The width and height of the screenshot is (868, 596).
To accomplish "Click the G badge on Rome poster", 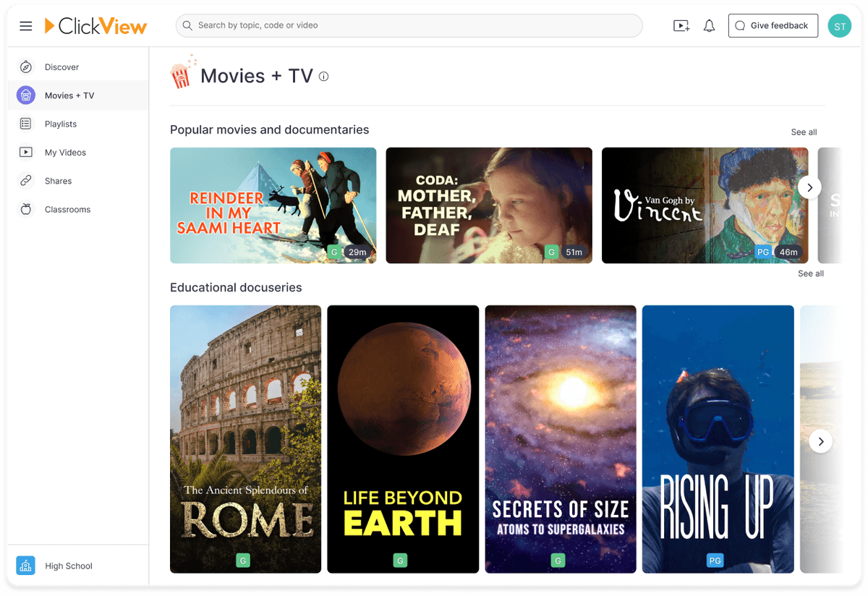I will 243,560.
